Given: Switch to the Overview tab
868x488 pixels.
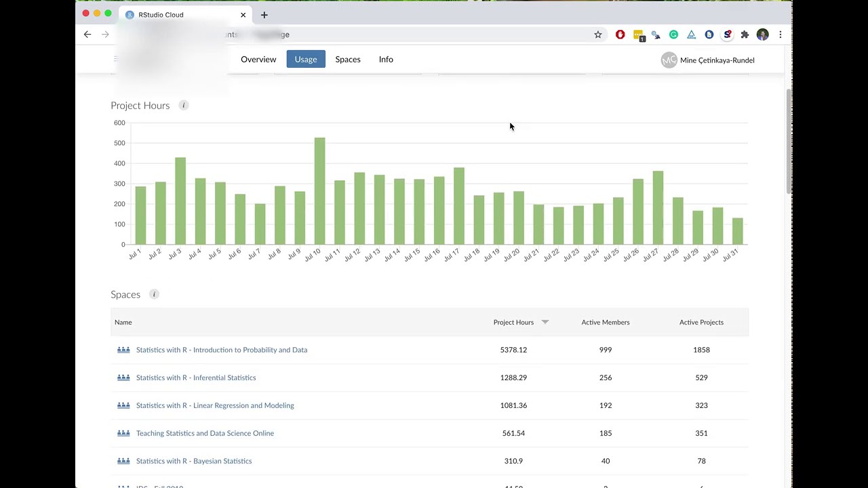Looking at the screenshot, I should point(258,60).
